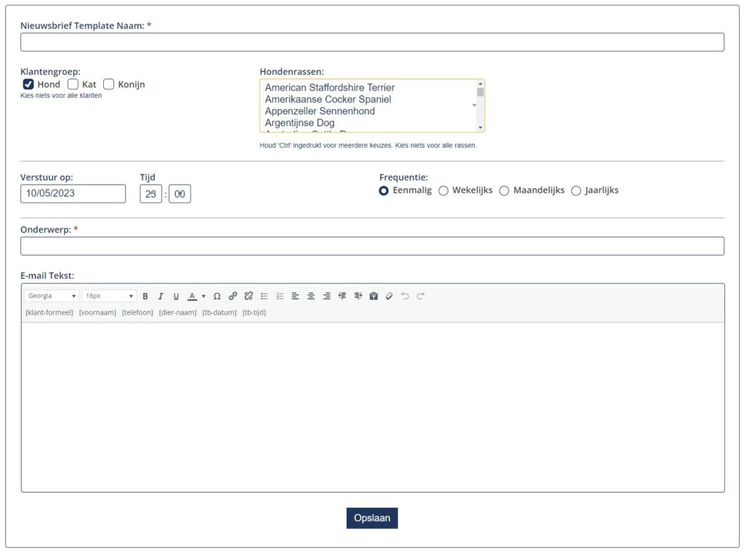This screenshot has width=744, height=560.
Task: Check the Konijn checkbox
Action: point(109,84)
